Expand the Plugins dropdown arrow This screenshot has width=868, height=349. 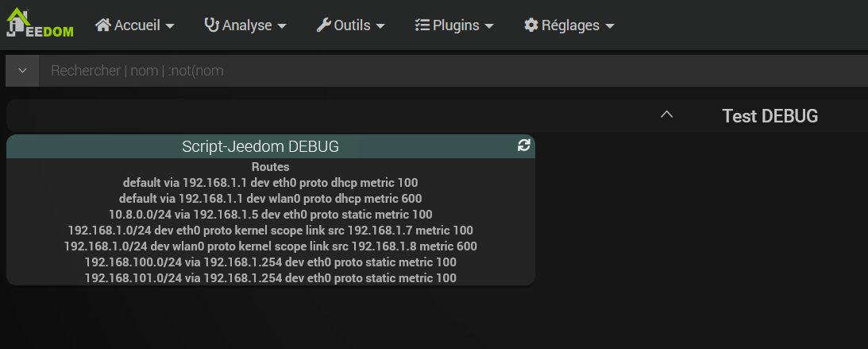[489, 26]
